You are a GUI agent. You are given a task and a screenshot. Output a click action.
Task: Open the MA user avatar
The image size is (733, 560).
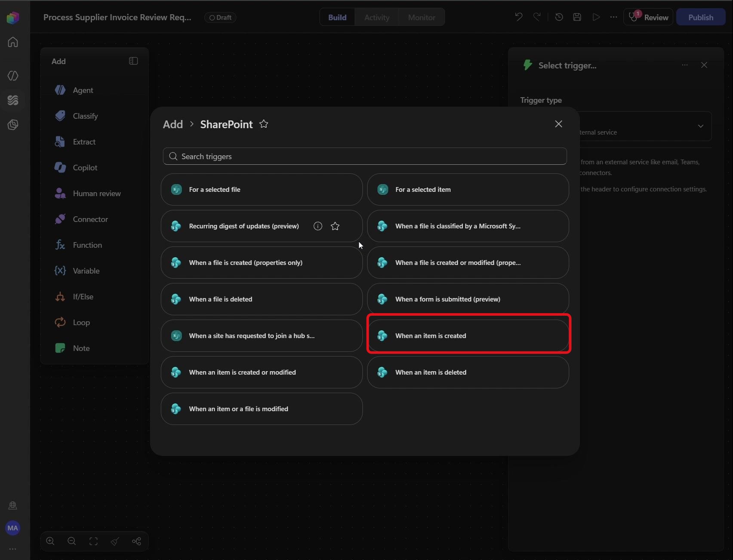tap(13, 528)
